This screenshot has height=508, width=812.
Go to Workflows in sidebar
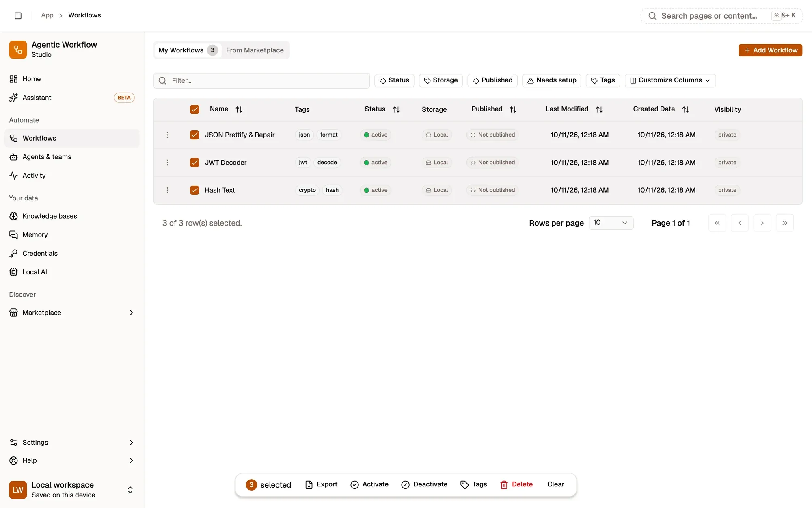pos(72,138)
